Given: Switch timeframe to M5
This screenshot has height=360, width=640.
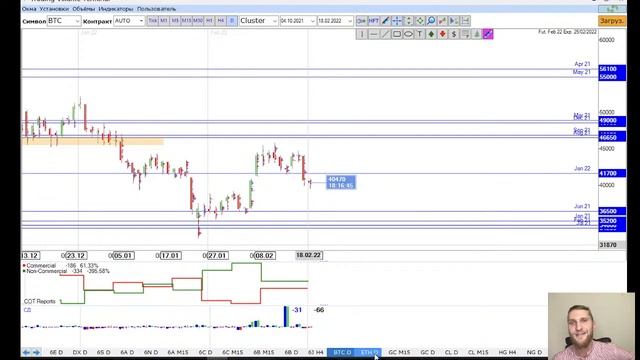Looking at the screenshot, I should point(175,21).
